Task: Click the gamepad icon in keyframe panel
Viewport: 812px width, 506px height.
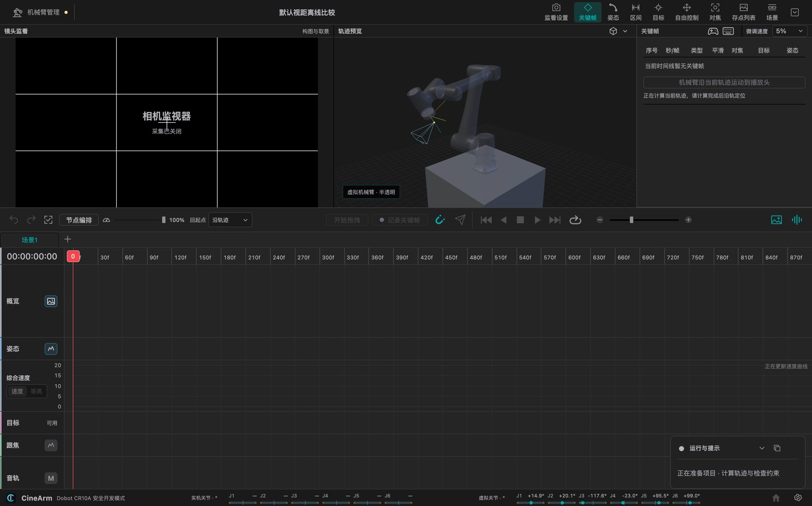Action: click(713, 31)
